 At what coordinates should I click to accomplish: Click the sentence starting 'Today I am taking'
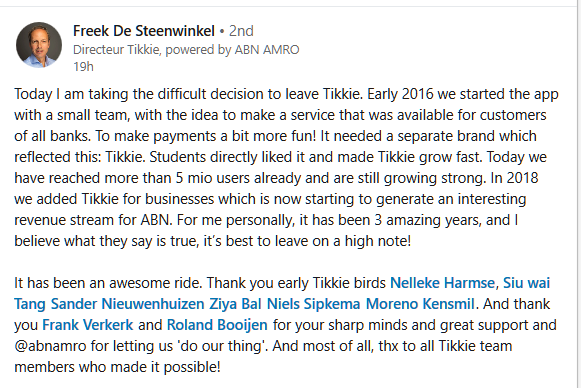[x=188, y=94]
